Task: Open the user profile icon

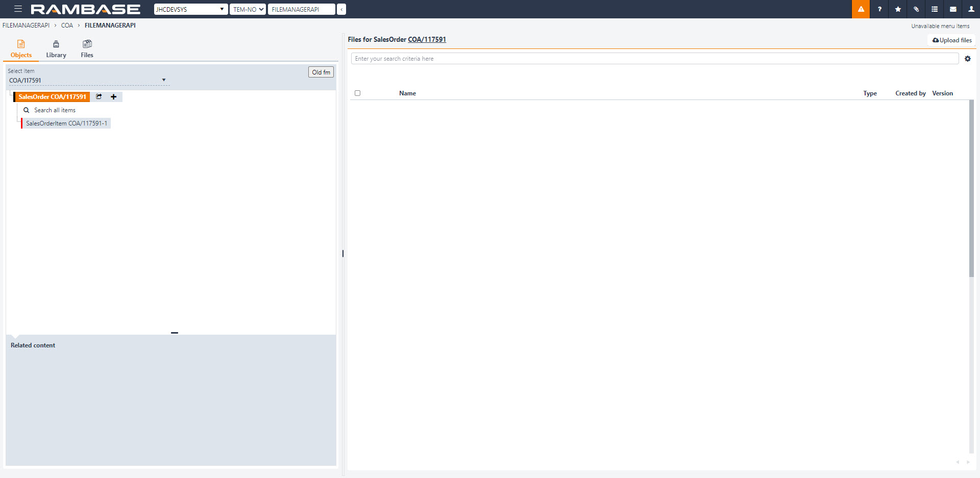Action: (x=971, y=9)
